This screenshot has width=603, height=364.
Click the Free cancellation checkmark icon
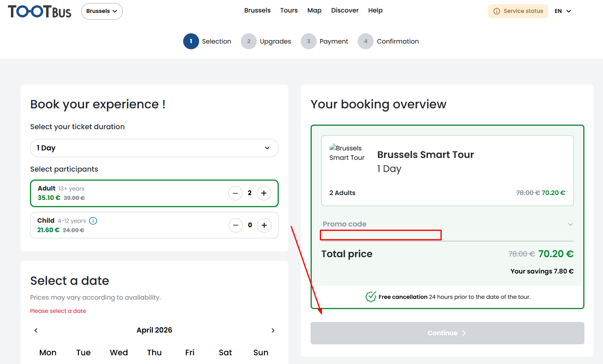tap(371, 297)
